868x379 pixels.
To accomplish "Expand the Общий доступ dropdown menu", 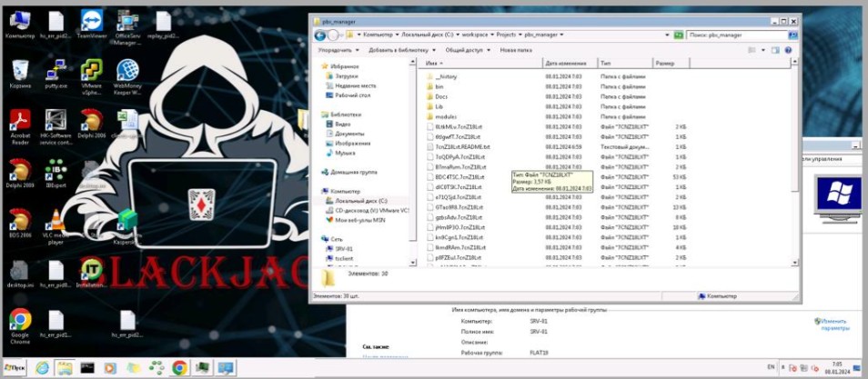I will click(467, 50).
